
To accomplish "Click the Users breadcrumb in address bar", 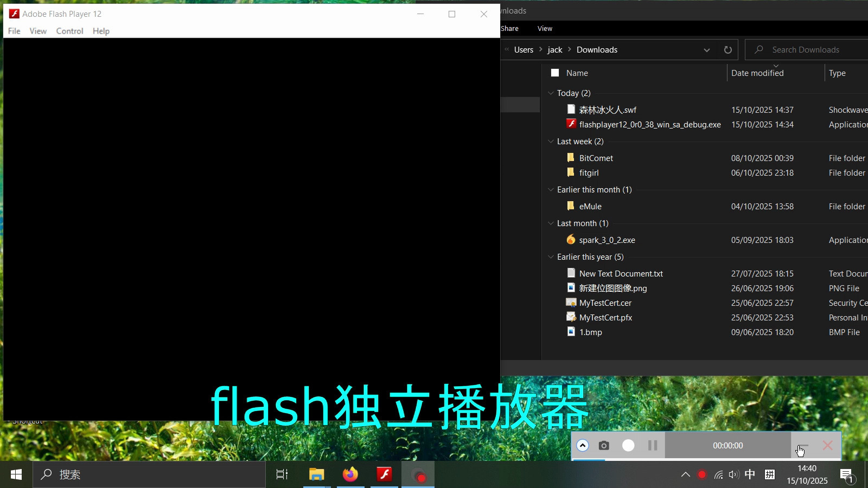I will [x=524, y=50].
